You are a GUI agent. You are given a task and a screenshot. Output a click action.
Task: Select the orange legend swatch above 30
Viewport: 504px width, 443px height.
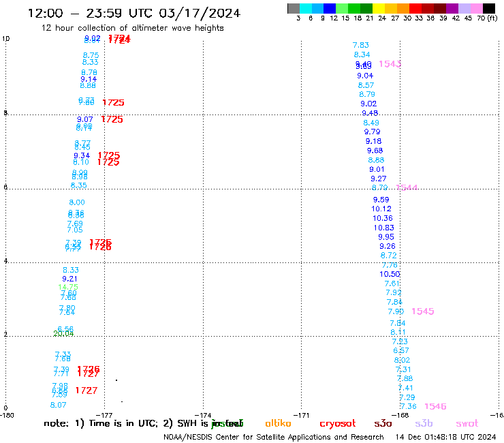coord(403,8)
